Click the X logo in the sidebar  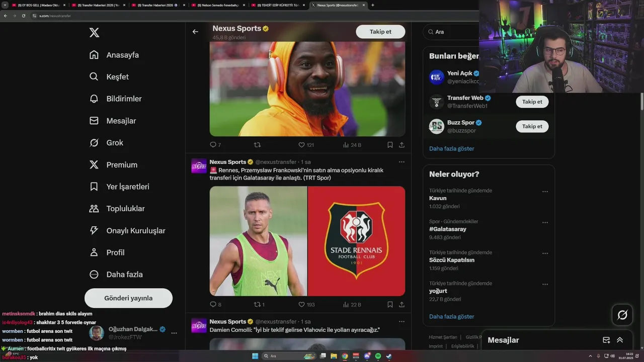tap(94, 33)
